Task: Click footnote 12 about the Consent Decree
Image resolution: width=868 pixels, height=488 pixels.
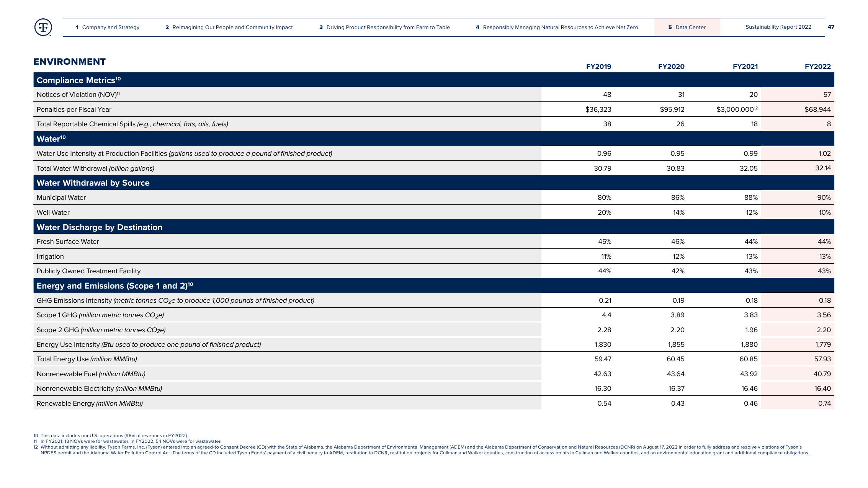Action: (421, 450)
